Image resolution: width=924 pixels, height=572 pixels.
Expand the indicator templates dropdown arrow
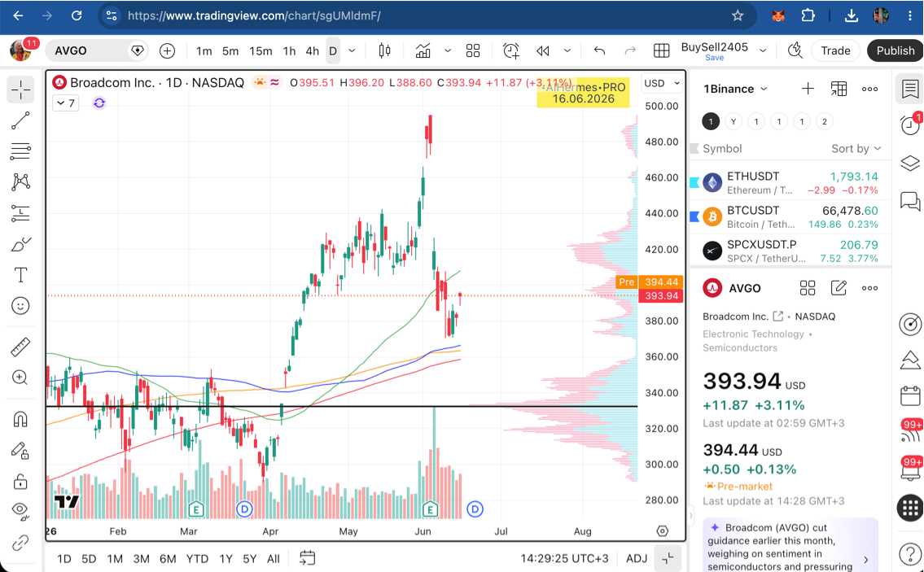pyautogui.click(x=447, y=50)
